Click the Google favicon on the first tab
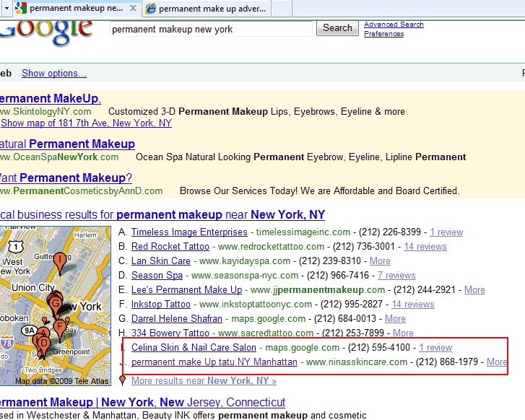525x420 pixels. (21, 8)
